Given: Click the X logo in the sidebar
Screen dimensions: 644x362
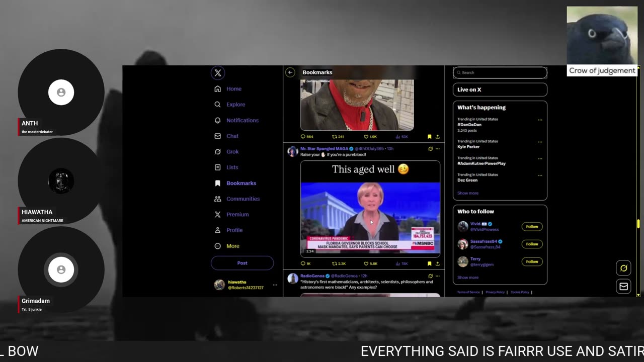Looking at the screenshot, I should [218, 73].
